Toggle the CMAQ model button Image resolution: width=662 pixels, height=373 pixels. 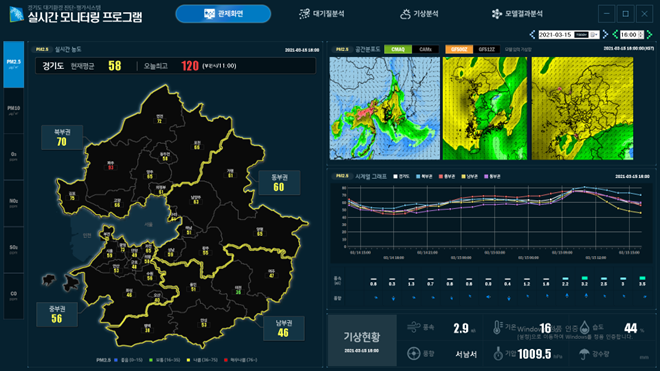398,49
